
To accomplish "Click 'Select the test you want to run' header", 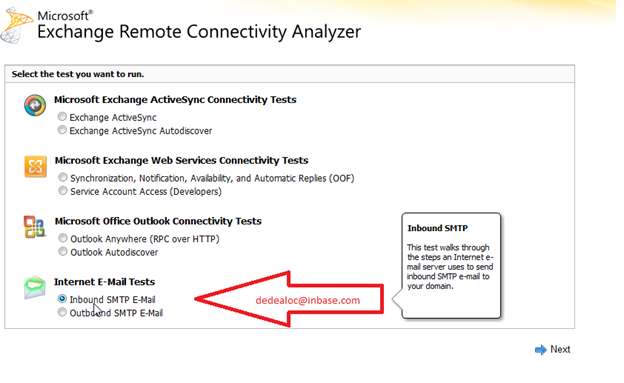I will [78, 74].
